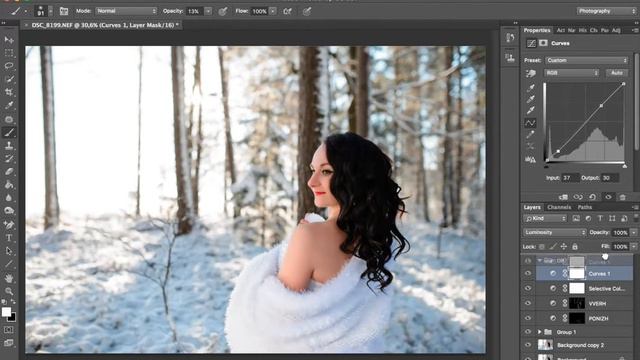The width and height of the screenshot is (640, 360).
Task: Select the History Brush tool
Action: point(9,158)
